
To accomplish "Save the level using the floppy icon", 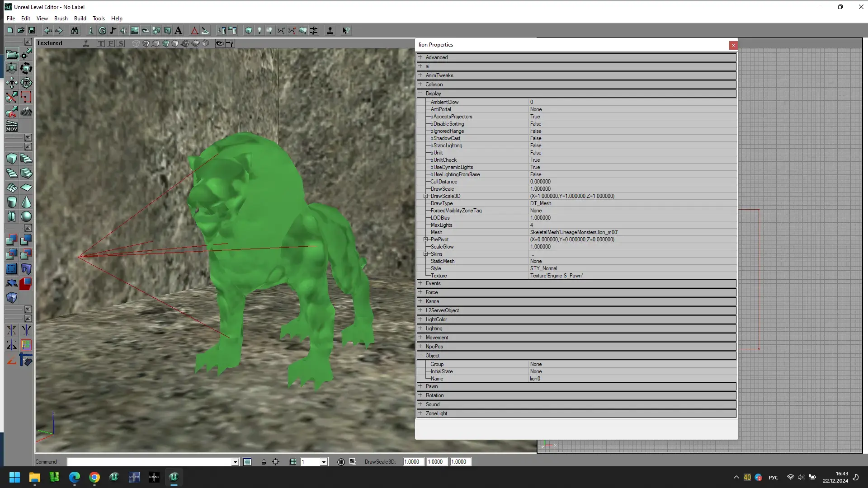I will [x=32, y=30].
